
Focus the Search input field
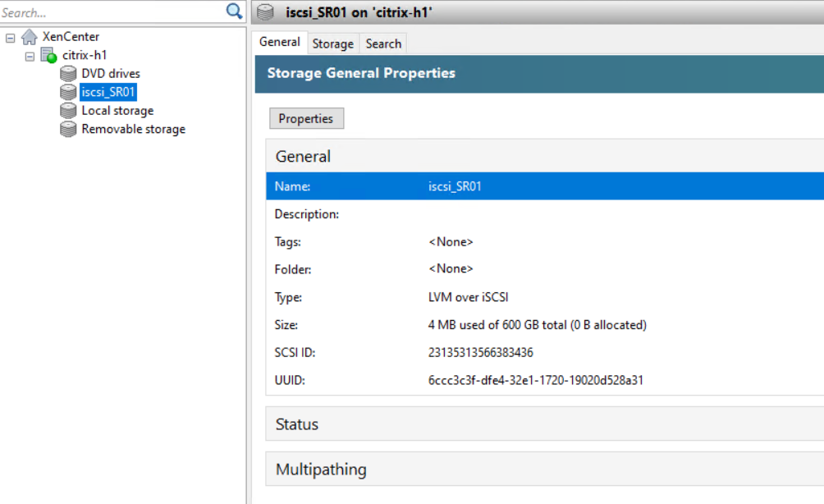point(112,12)
